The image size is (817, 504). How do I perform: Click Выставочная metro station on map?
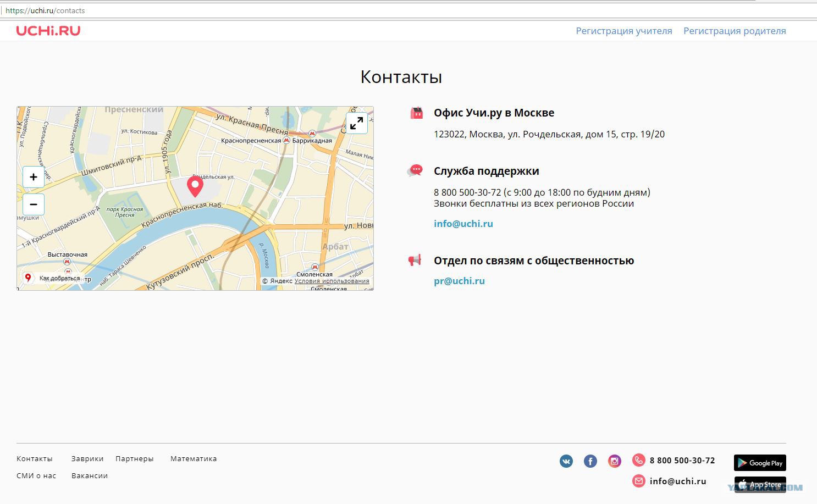tap(68, 254)
